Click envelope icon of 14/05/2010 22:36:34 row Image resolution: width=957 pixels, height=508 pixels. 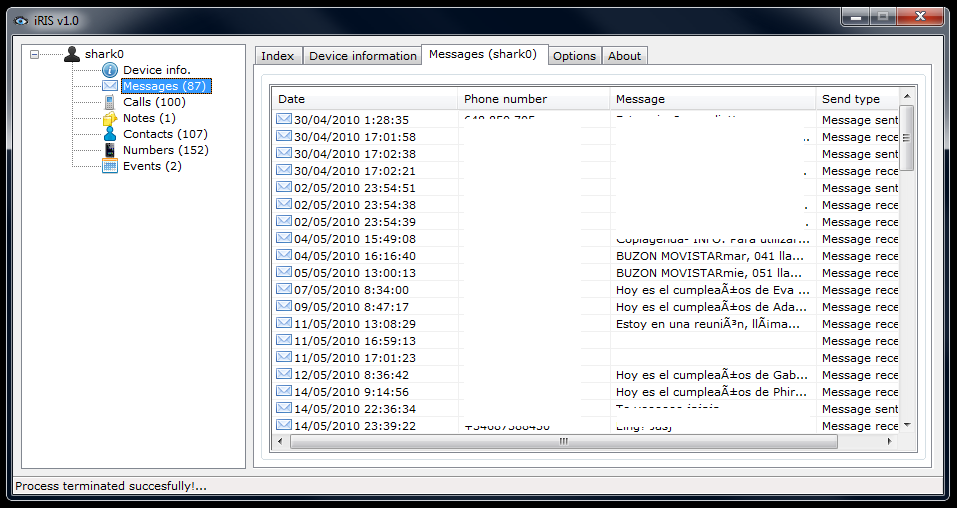coord(284,408)
